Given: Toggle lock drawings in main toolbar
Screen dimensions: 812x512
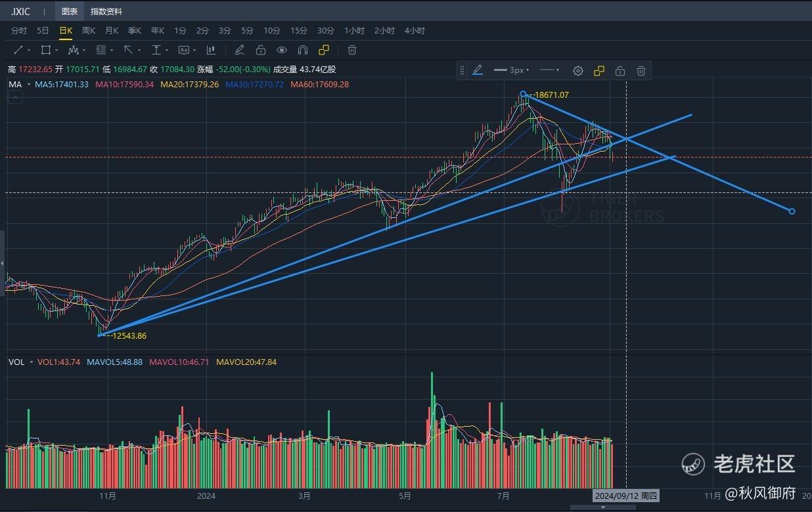Looking at the screenshot, I should pos(261,50).
